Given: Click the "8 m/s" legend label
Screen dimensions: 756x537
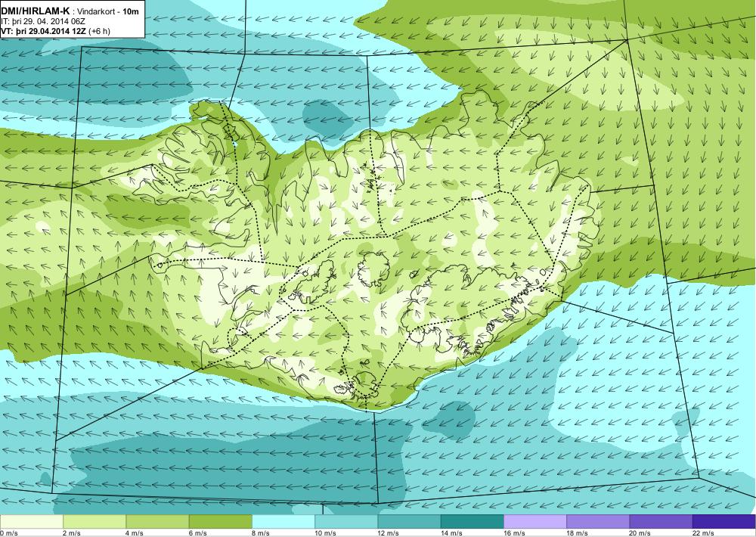Looking at the screenshot, I should point(261,533).
